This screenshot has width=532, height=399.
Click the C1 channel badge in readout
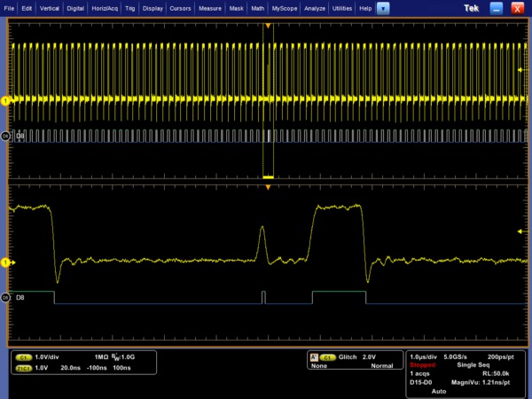click(x=26, y=356)
